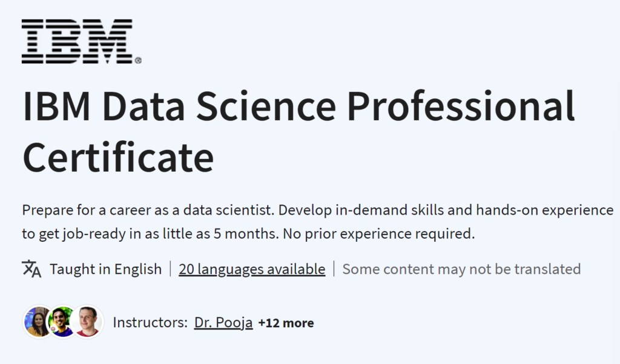Image resolution: width=620 pixels, height=364 pixels.
Task: Click the word "Certificate" in the heading
Action: coord(118,157)
